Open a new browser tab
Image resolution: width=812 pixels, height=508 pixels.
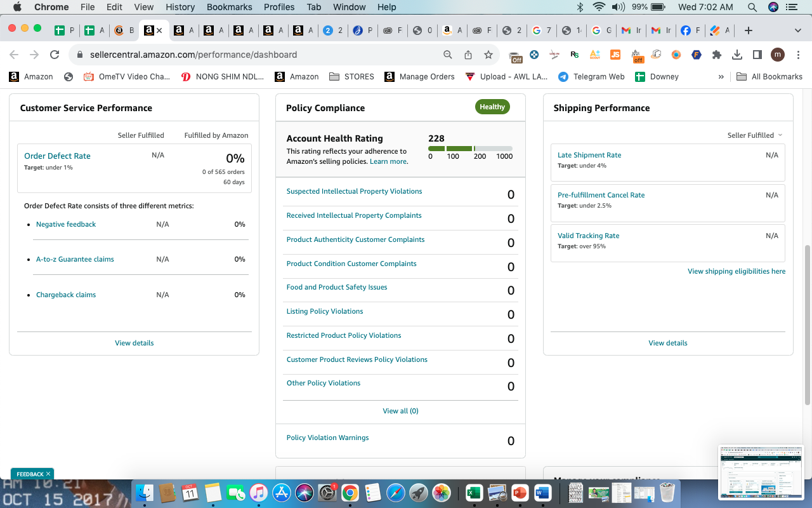click(x=749, y=30)
